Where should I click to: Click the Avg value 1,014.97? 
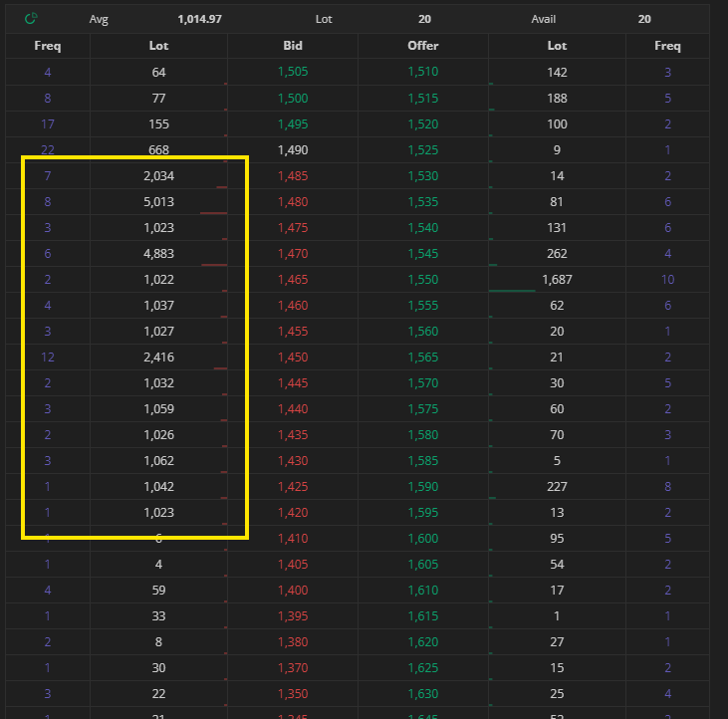(200, 19)
